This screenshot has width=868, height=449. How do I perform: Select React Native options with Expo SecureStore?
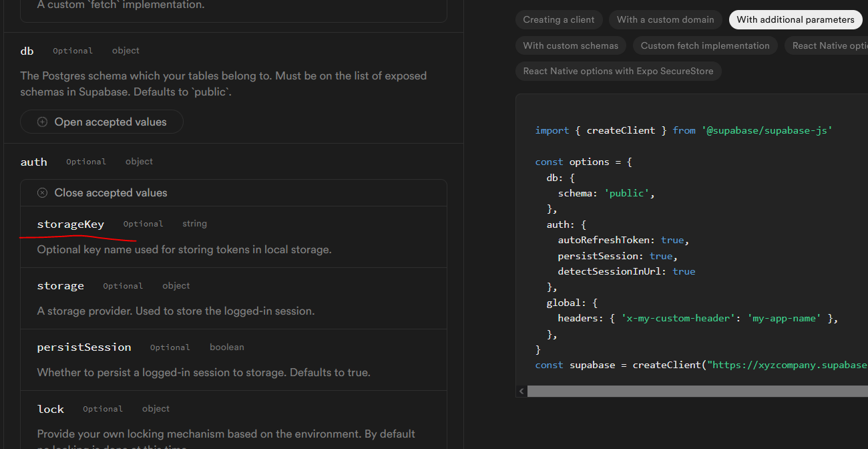pyautogui.click(x=618, y=71)
